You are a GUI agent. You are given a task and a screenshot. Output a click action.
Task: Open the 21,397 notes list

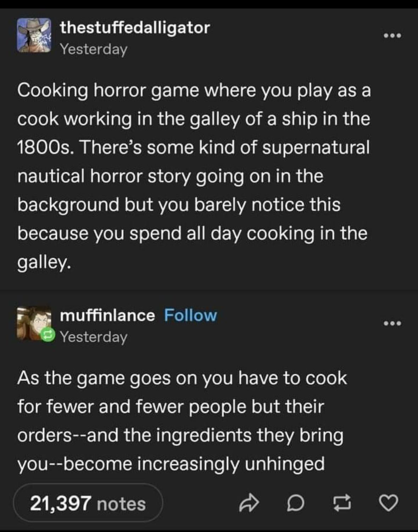click(x=88, y=504)
